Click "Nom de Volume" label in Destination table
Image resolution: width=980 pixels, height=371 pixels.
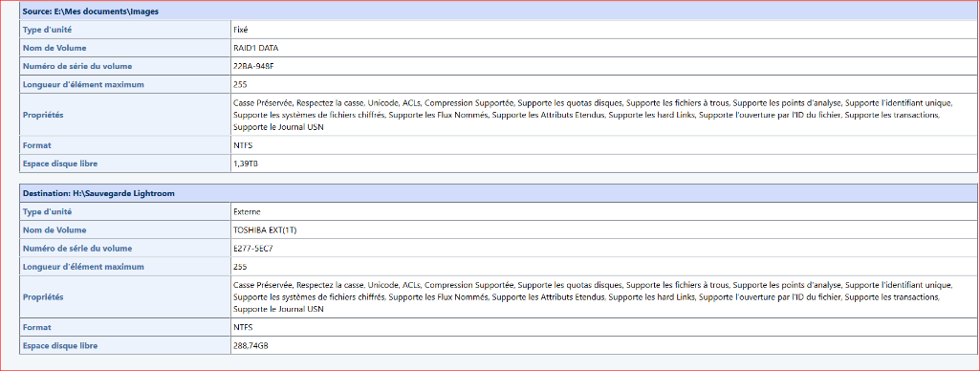tap(54, 229)
